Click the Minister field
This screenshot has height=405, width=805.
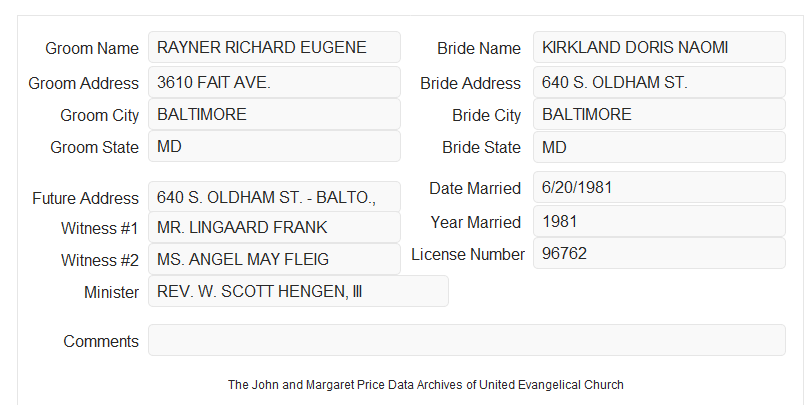298,291
